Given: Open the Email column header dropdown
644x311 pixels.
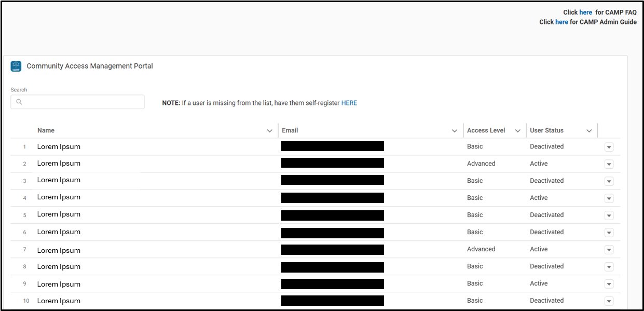Looking at the screenshot, I should coord(455,130).
